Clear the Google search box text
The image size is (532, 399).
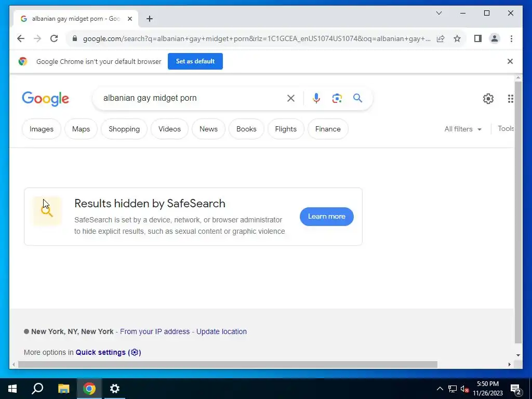click(291, 98)
